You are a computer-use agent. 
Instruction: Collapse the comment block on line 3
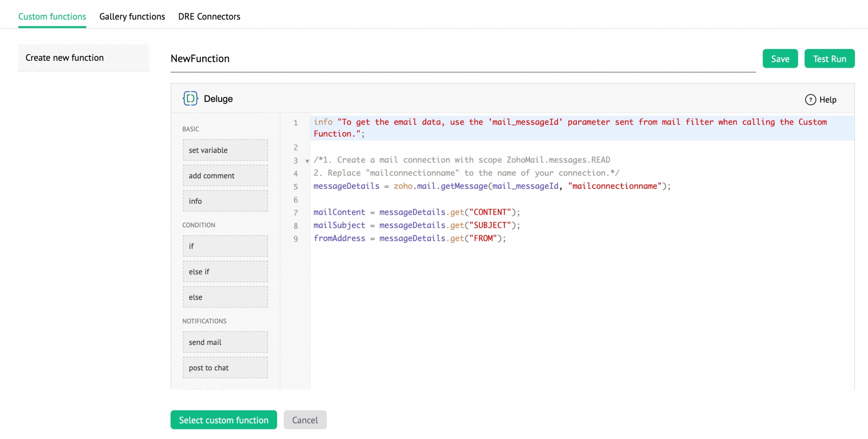coord(307,161)
